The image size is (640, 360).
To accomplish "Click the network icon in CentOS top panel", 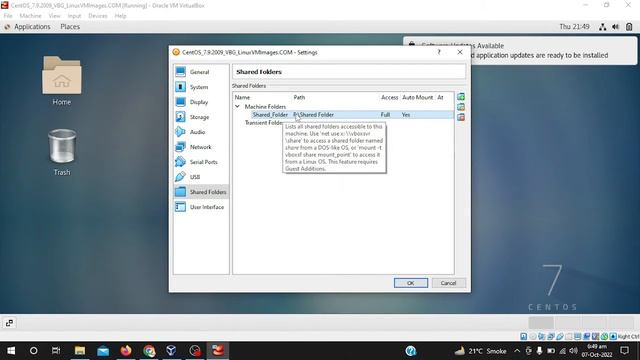I will click(602, 27).
